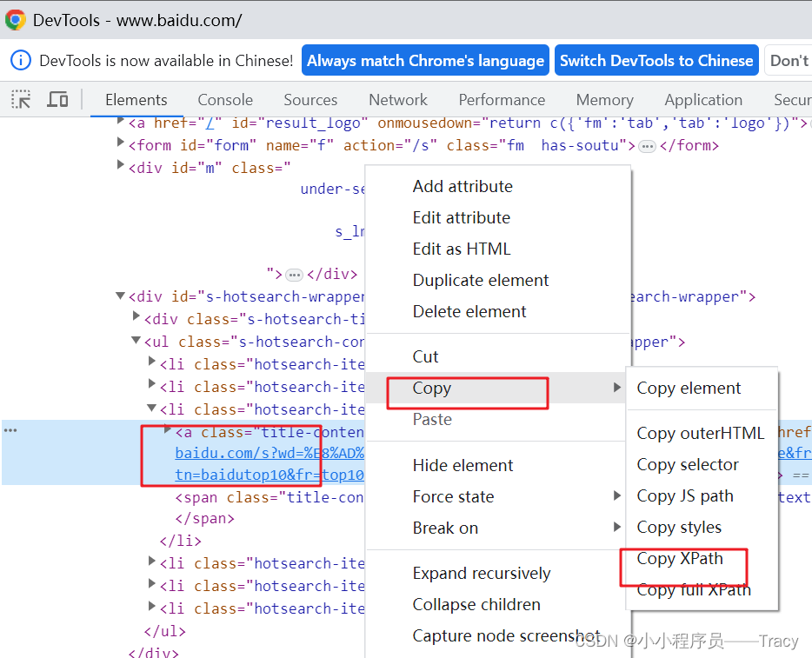Click the ellipsis badge before closing div tag
This screenshot has width=812, height=658.
(x=294, y=275)
